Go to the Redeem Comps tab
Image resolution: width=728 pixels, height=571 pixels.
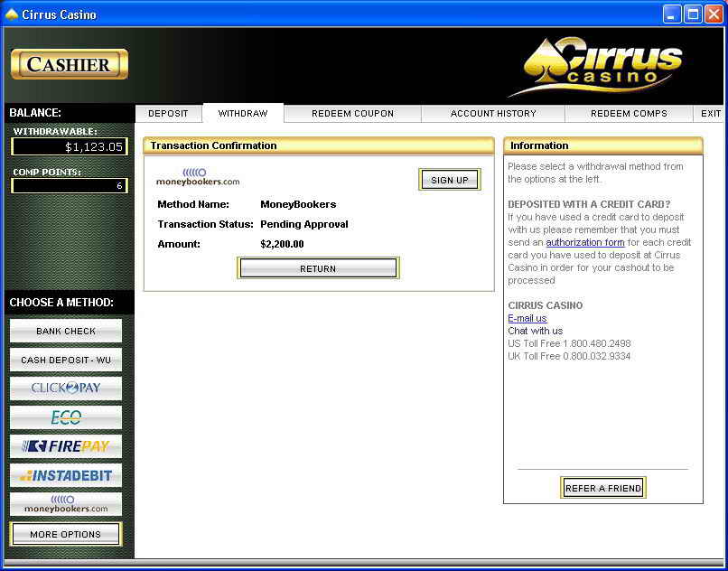pos(630,113)
